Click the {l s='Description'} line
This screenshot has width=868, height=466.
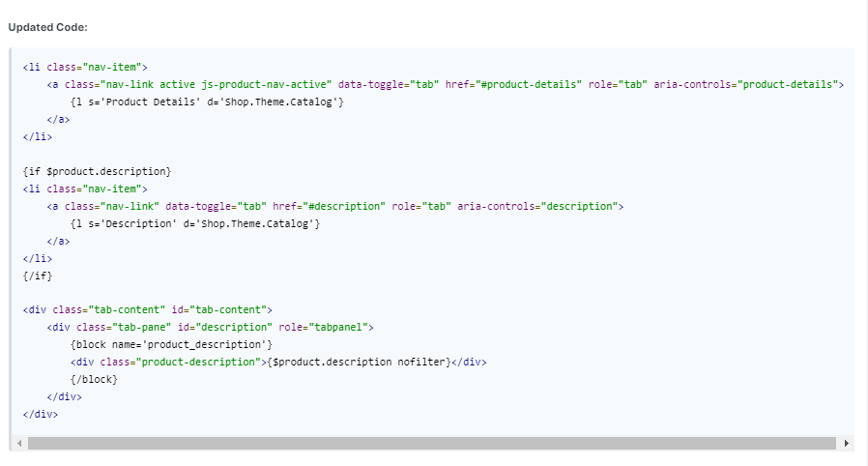pyautogui.click(x=195, y=223)
